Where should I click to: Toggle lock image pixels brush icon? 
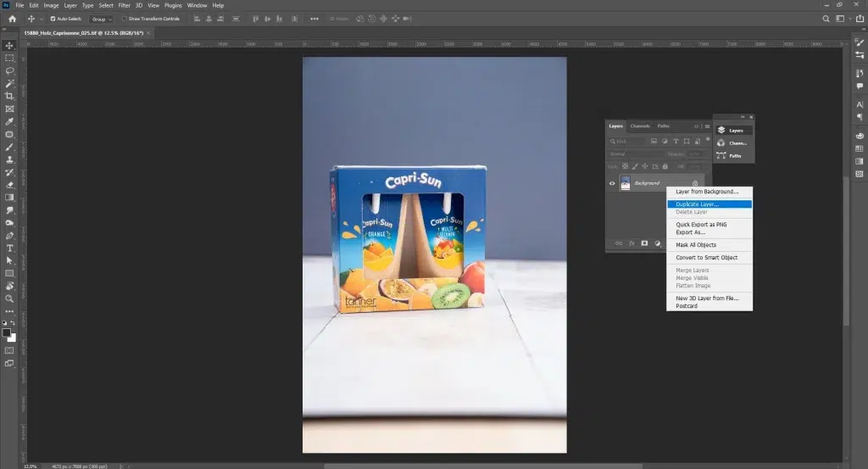pos(635,166)
